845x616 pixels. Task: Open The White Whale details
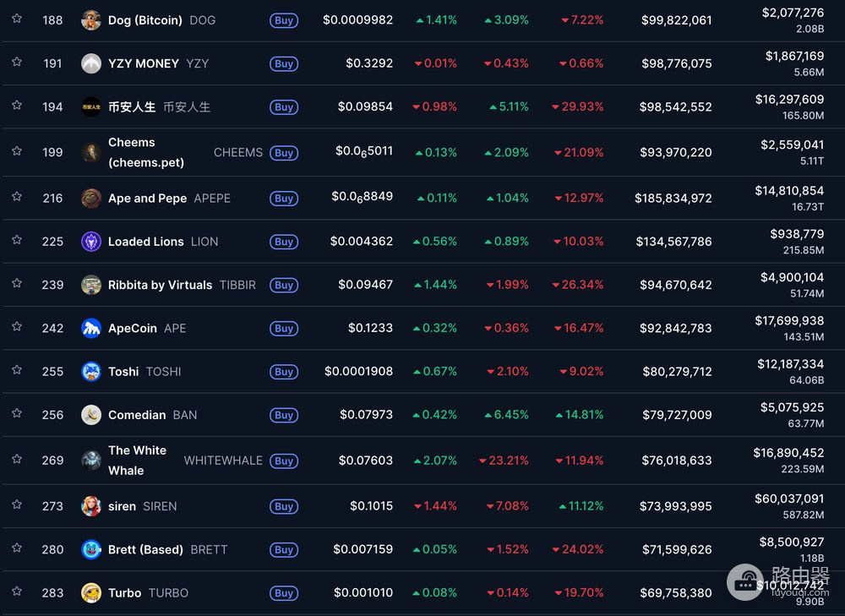point(138,461)
